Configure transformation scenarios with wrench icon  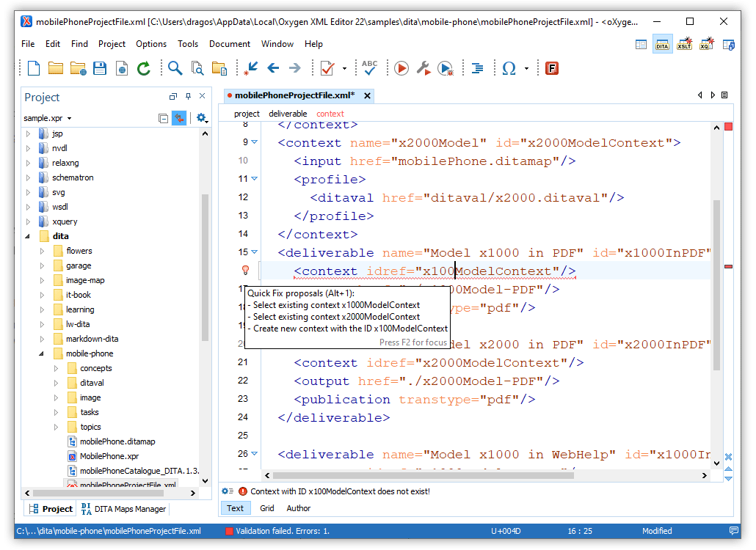424,68
